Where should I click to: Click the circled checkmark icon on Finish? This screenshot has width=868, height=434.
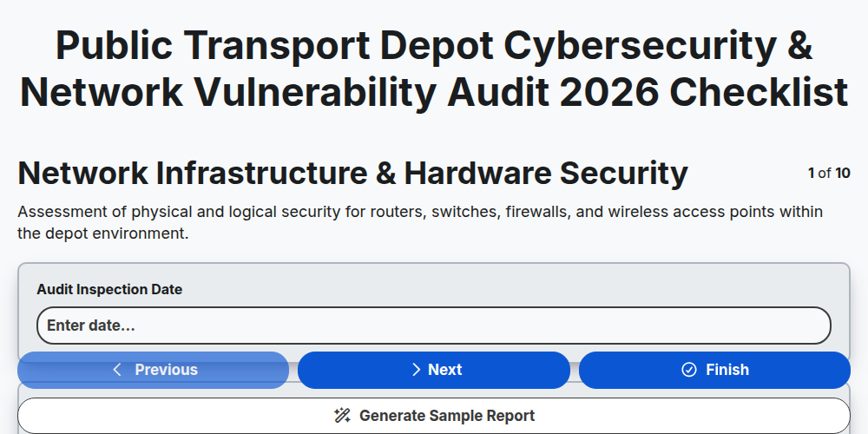[688, 370]
